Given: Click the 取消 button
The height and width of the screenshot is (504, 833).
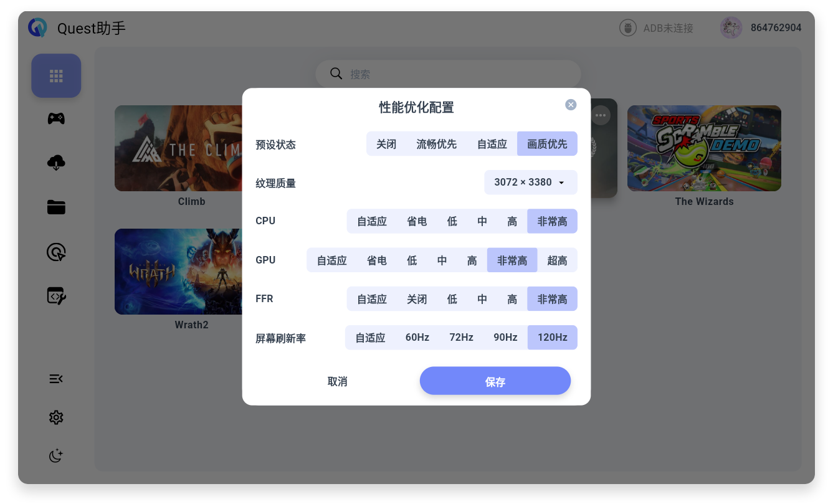Looking at the screenshot, I should coord(337,381).
